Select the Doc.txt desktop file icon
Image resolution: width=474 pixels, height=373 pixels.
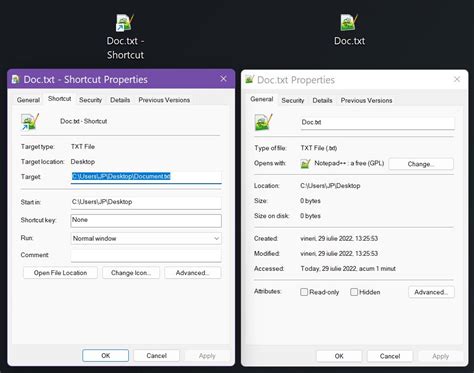[x=349, y=23]
